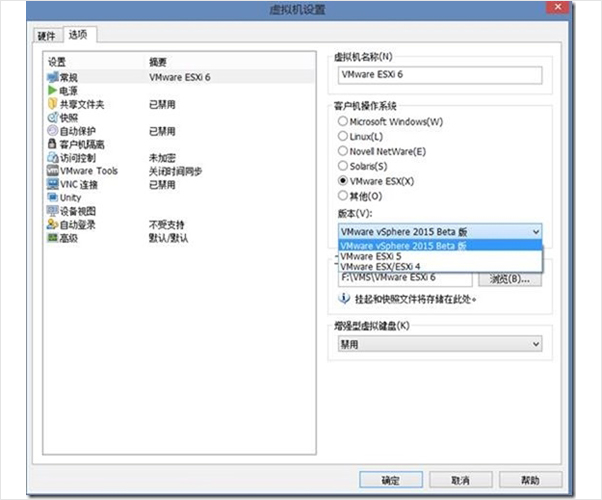Click the 设备视图 appliance view icon
602x500 pixels.
click(52, 210)
